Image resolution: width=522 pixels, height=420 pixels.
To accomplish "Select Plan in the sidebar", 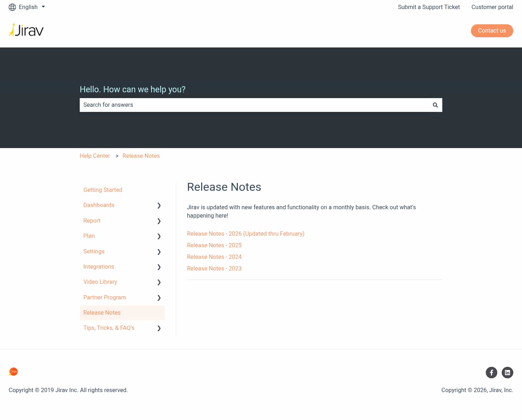I will click(89, 236).
